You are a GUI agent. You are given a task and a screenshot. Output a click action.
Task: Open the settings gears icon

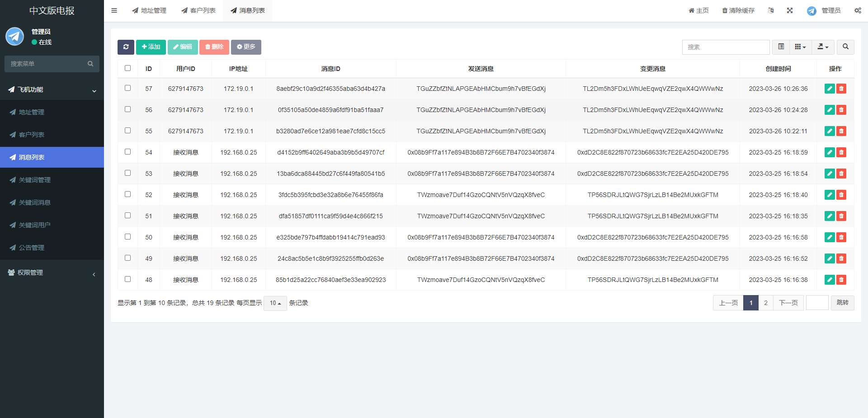click(x=858, y=10)
